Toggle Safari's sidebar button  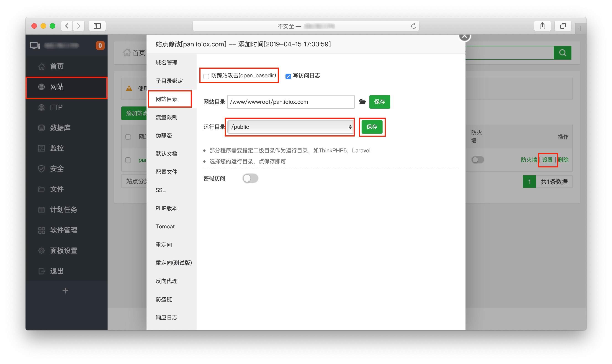[x=97, y=26]
